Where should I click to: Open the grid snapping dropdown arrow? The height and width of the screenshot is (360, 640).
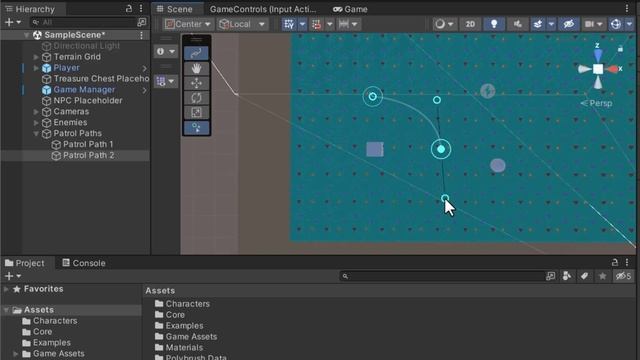(302, 24)
